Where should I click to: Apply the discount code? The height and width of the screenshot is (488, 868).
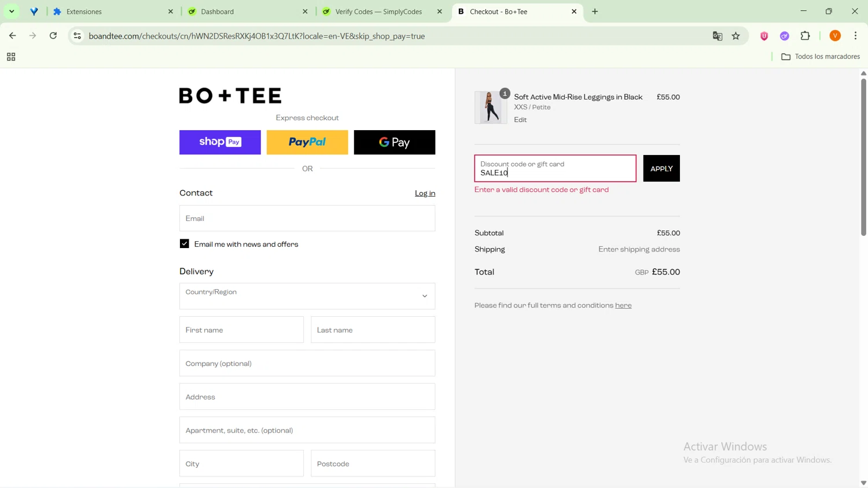(x=661, y=168)
